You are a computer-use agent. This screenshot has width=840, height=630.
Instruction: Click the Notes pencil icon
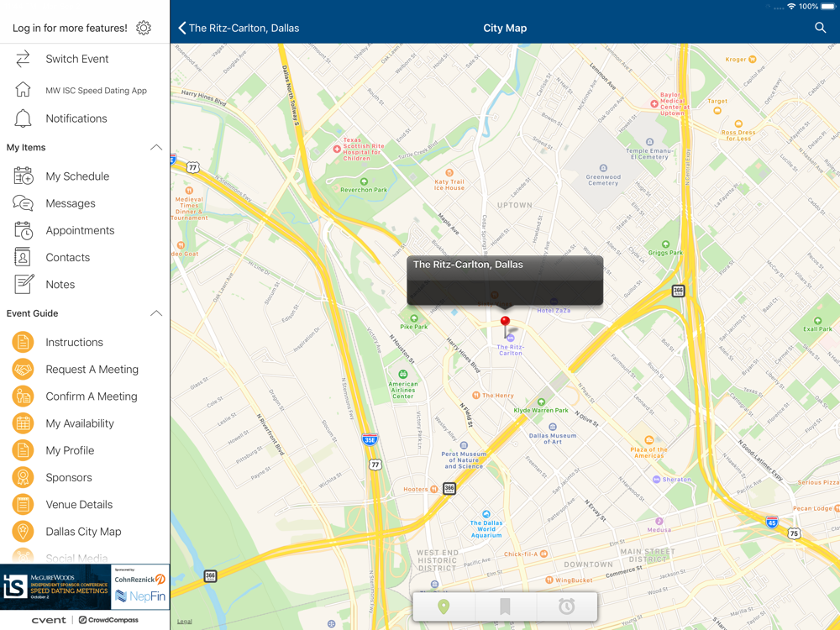point(24,284)
